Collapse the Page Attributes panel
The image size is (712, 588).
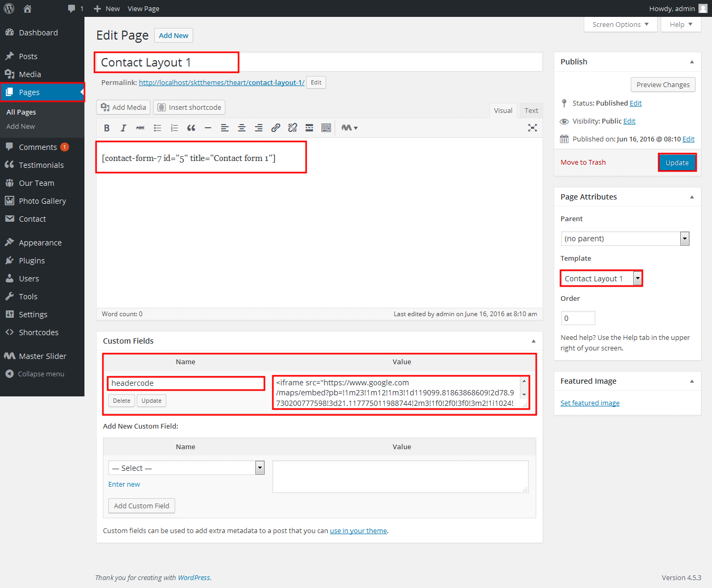692,197
